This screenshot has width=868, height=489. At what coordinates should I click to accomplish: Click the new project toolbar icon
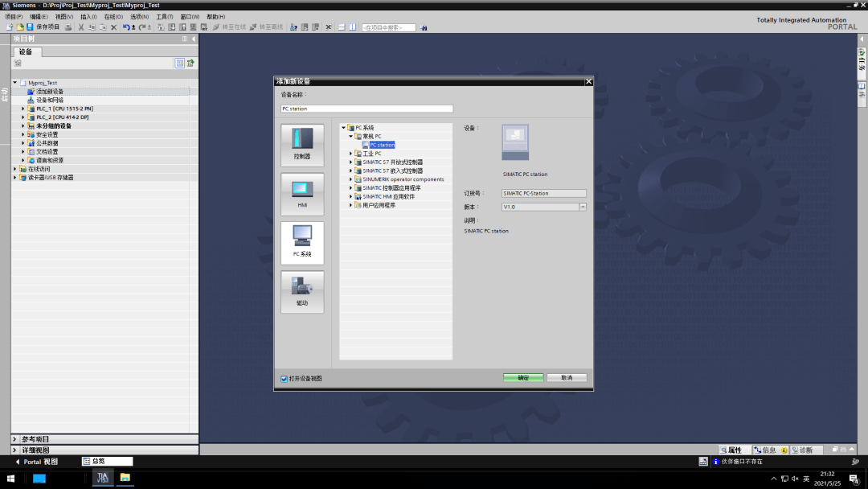coord(10,27)
